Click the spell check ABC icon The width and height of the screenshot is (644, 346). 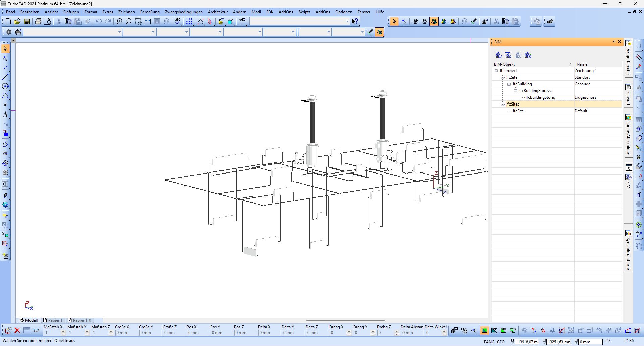178,22
